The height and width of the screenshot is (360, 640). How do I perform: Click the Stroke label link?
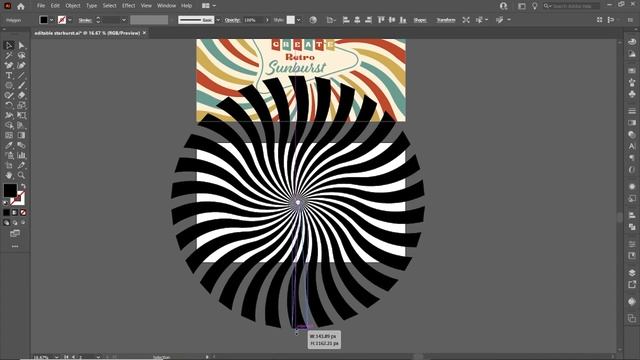(85, 20)
